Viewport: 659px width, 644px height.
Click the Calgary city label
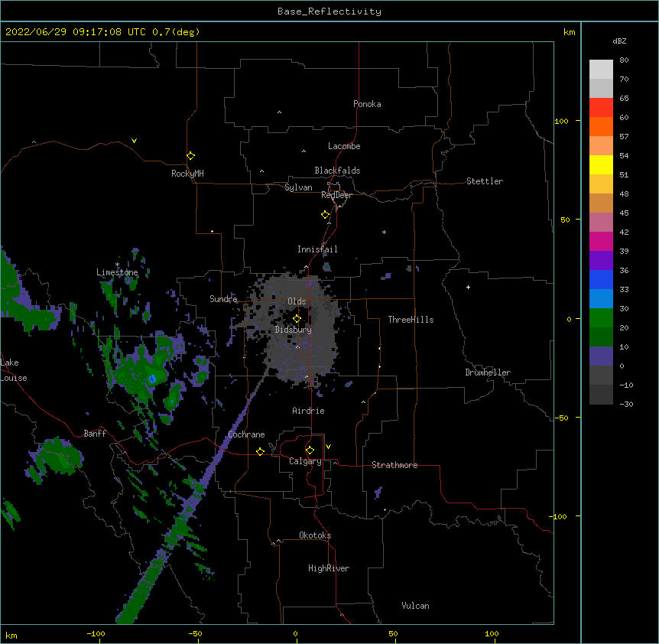pos(306,461)
